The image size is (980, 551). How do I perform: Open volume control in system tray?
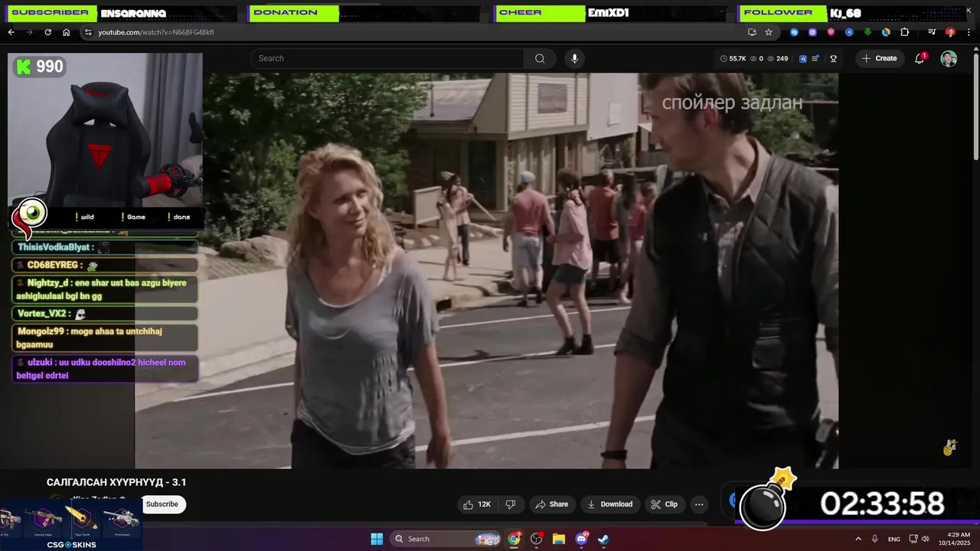(x=925, y=539)
